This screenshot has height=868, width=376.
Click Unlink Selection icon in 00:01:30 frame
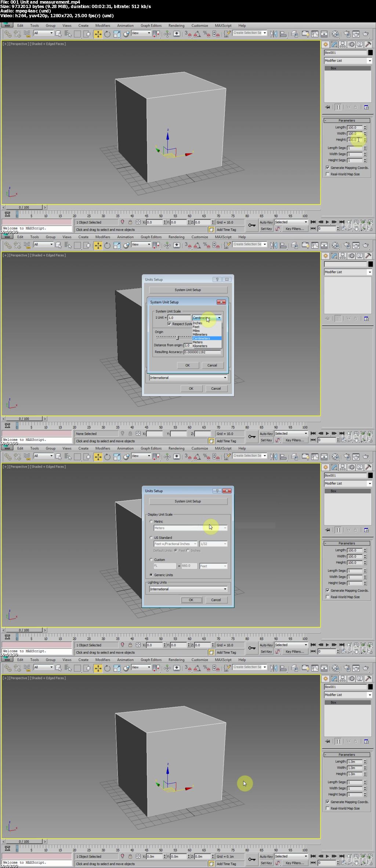point(17,457)
